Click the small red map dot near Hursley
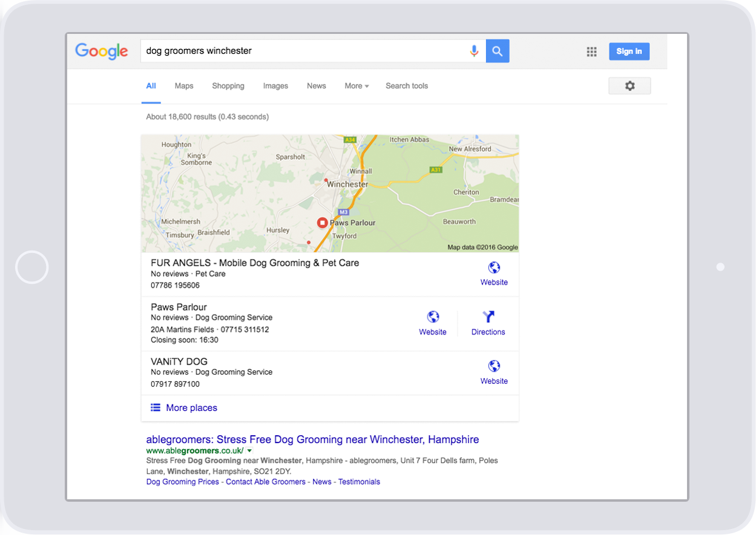This screenshot has height=535, width=756. point(309,242)
